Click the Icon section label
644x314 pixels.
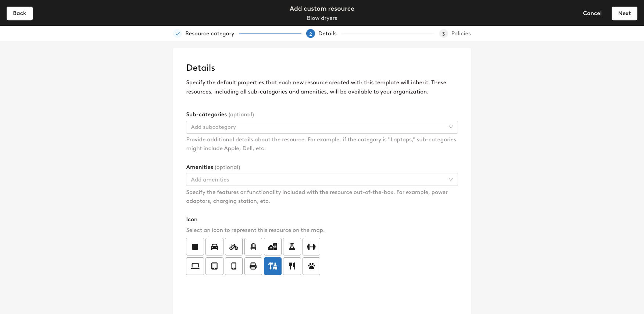pos(192,219)
